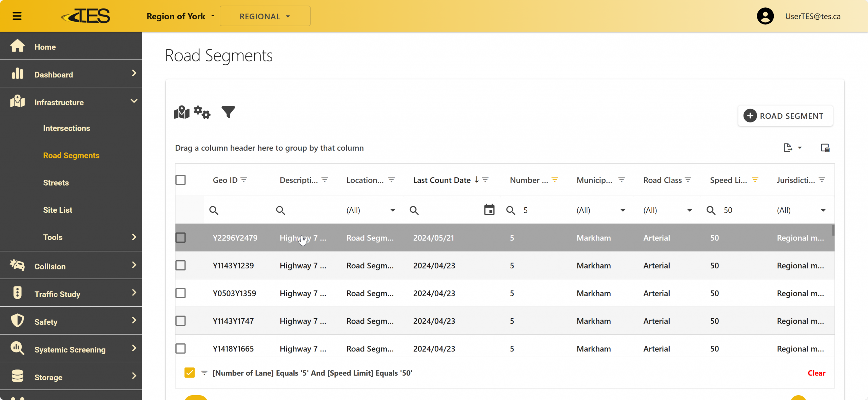The image size is (868, 400).
Task: Select Streets in the sidebar menu
Action: [x=56, y=183]
